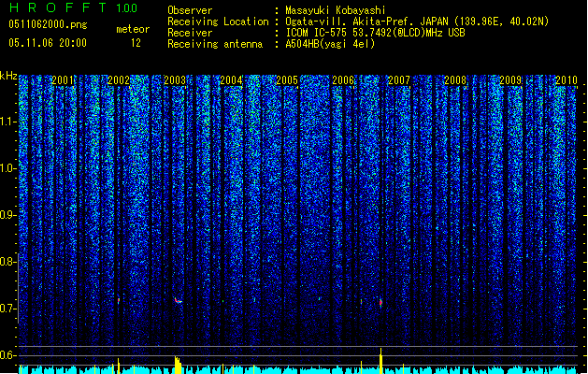588x374 pixels.
Task: Select the filename 0511062000.png
Action: coord(48,24)
